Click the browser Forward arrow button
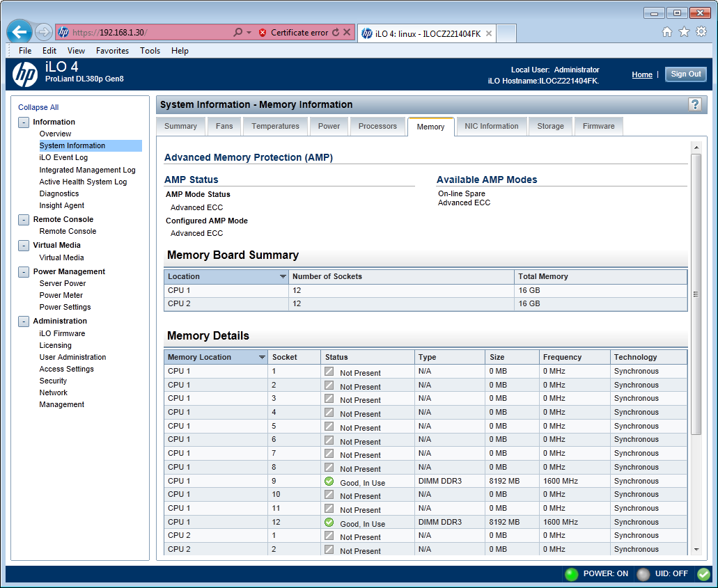 (43, 32)
